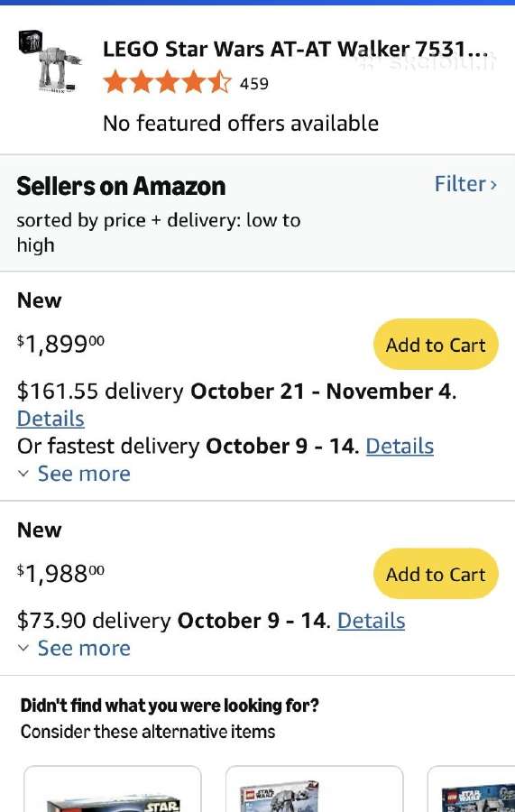Open the AT-AT Walker product thumbnail image
Screen dimensions: 515x812
point(51,62)
